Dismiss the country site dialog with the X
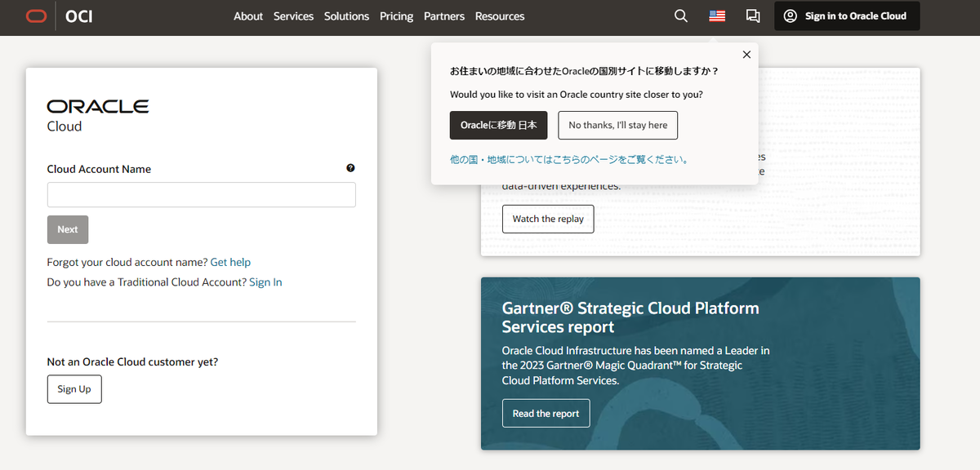980x470 pixels. [x=746, y=54]
